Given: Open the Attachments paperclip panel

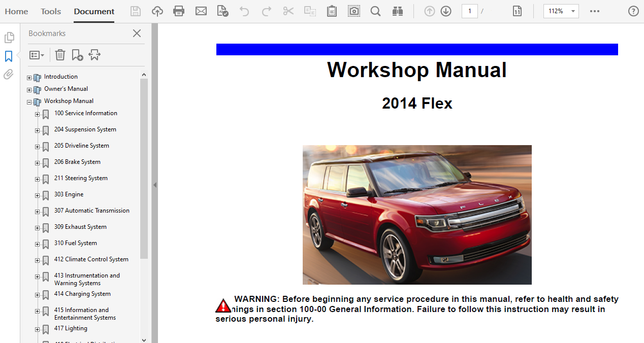Looking at the screenshot, I should coord(9,75).
